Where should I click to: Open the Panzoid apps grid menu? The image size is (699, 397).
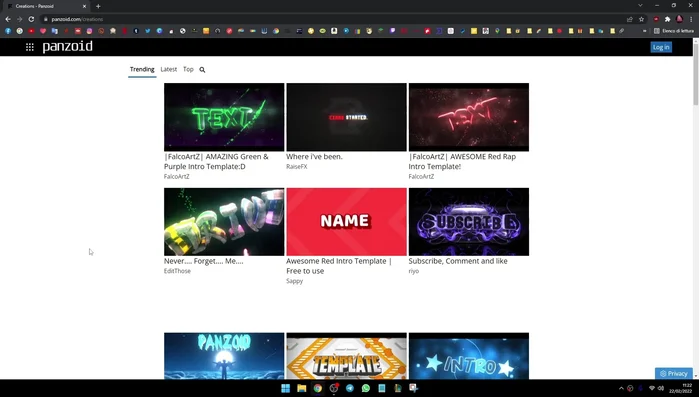(30, 47)
